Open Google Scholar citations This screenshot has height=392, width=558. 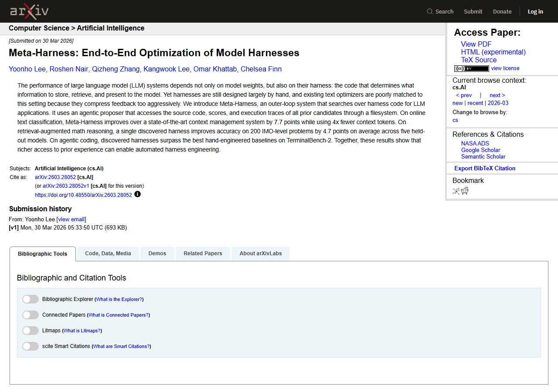pos(480,150)
